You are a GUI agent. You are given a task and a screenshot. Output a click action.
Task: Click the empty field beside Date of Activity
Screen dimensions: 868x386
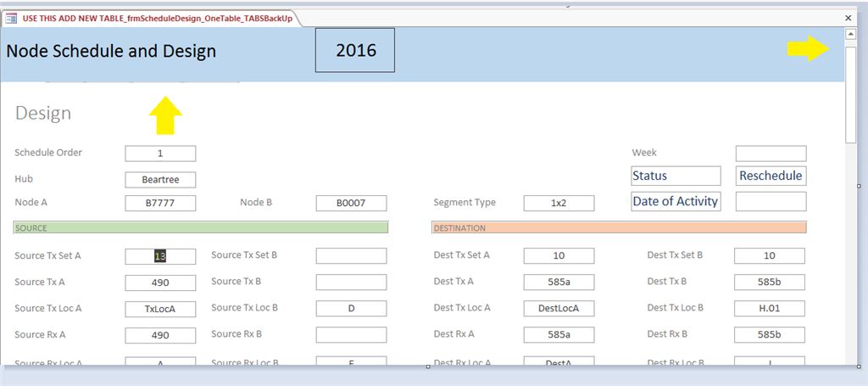pos(771,201)
